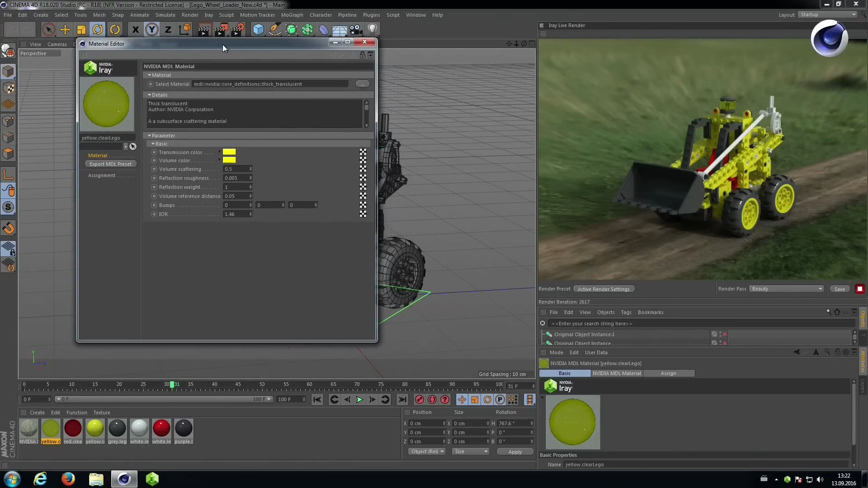Click Active Render Settings preset button
This screenshot has height=488, width=868.
pos(604,289)
